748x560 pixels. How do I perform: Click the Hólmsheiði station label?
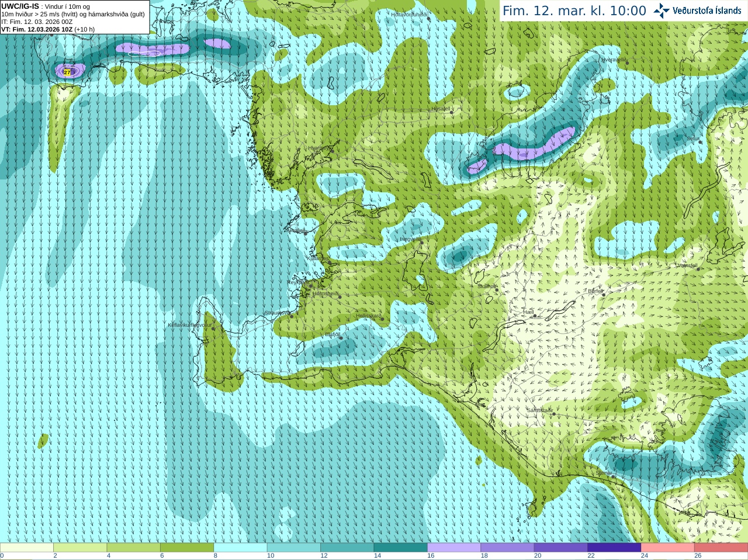(325, 293)
